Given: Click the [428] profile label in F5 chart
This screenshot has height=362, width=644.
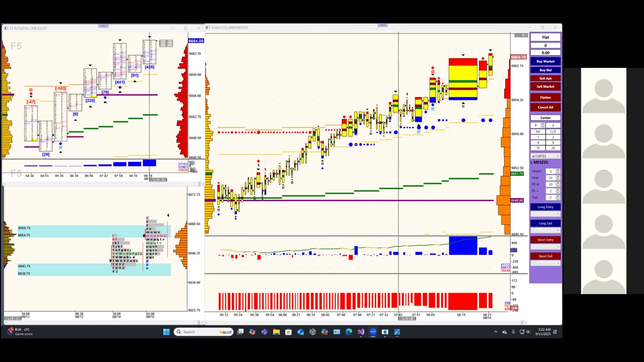Looking at the screenshot, I should point(149,67).
